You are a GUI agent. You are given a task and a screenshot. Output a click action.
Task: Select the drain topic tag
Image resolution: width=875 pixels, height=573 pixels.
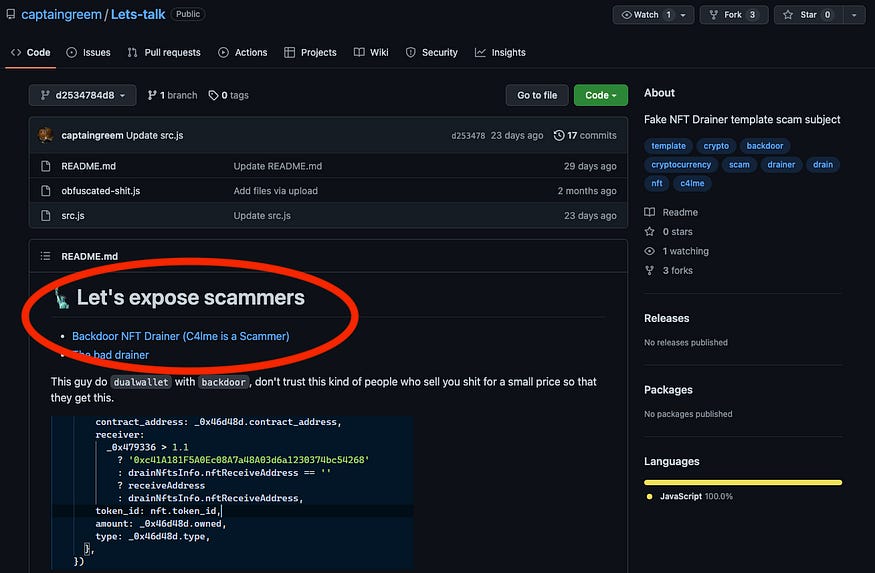[823, 165]
